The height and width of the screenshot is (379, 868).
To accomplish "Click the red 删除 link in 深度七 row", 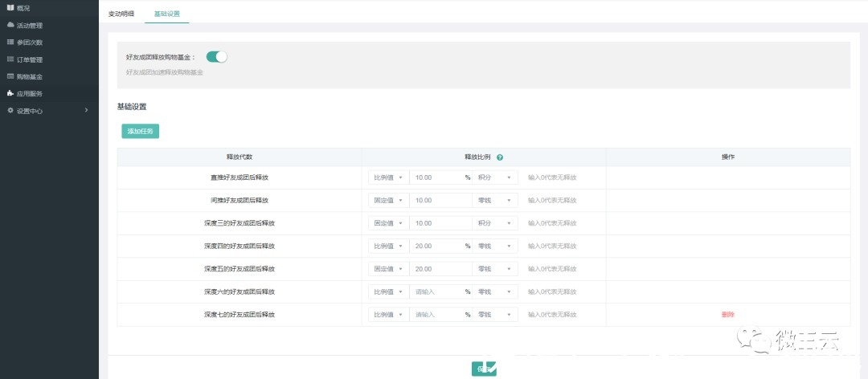I will (728, 314).
